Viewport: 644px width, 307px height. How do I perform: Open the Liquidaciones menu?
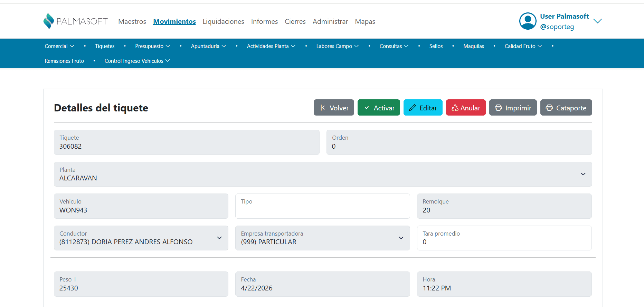pyautogui.click(x=223, y=21)
